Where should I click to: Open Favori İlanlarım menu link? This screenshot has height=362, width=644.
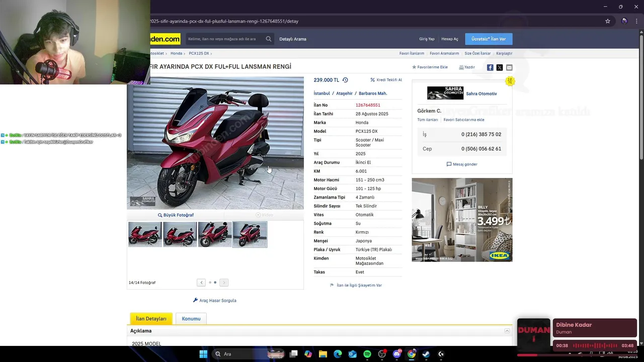pyautogui.click(x=412, y=53)
